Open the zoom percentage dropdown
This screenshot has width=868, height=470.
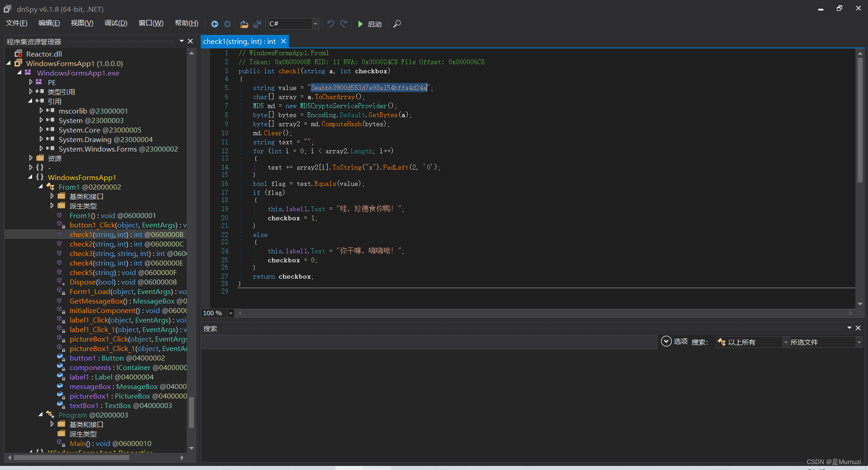click(231, 313)
